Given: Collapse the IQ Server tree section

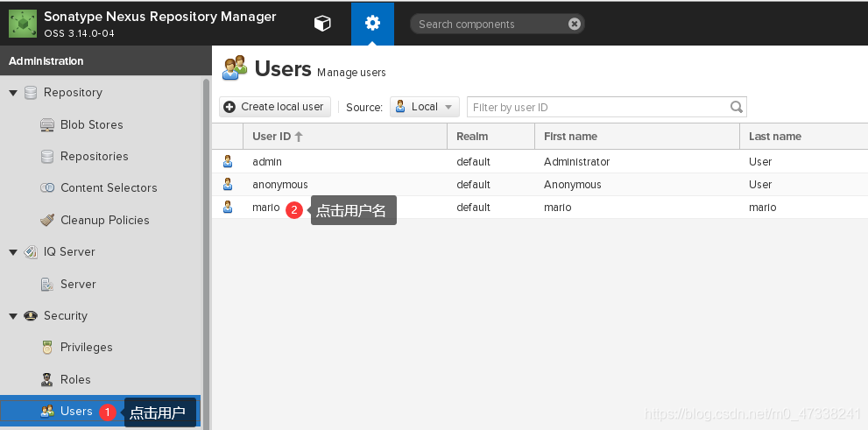Looking at the screenshot, I should point(13,252).
